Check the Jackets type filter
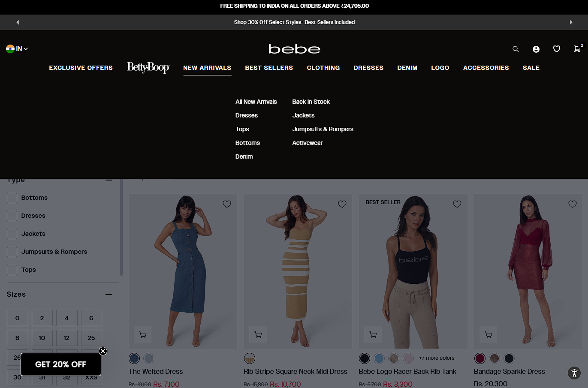The image size is (588, 388). pos(12,234)
